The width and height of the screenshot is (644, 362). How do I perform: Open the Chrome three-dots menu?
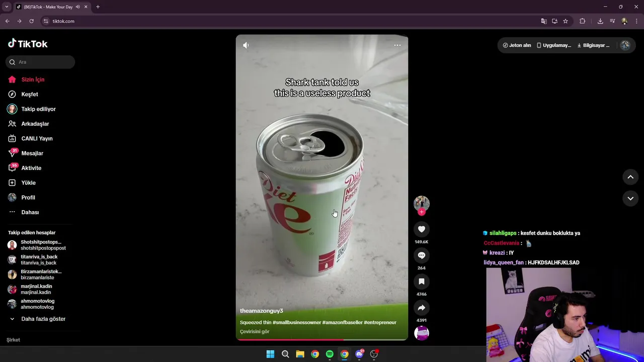point(637,21)
